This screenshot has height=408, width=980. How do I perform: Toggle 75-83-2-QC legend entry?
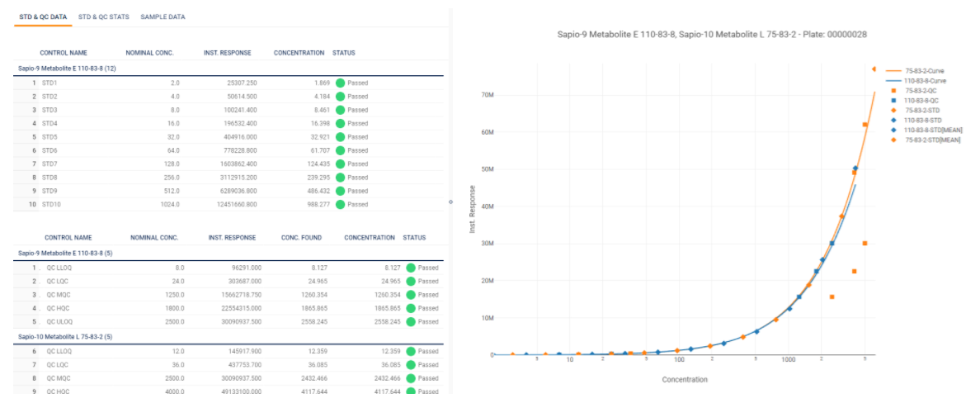pos(915,91)
